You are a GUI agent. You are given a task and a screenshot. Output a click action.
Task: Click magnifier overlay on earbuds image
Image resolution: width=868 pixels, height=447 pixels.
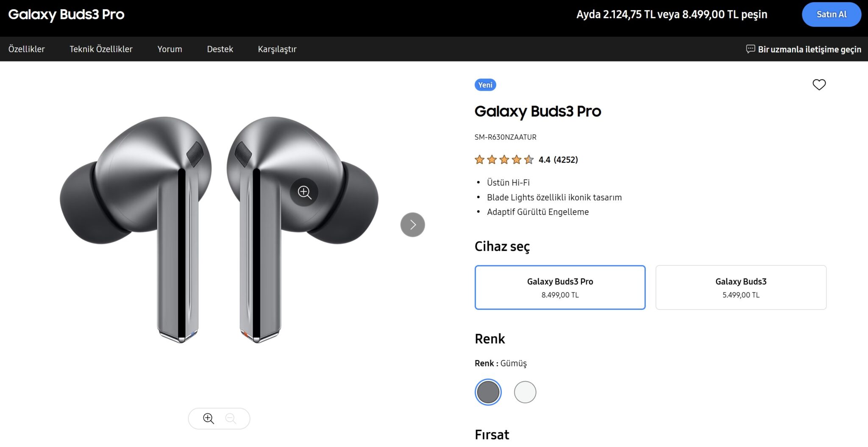[x=304, y=192]
